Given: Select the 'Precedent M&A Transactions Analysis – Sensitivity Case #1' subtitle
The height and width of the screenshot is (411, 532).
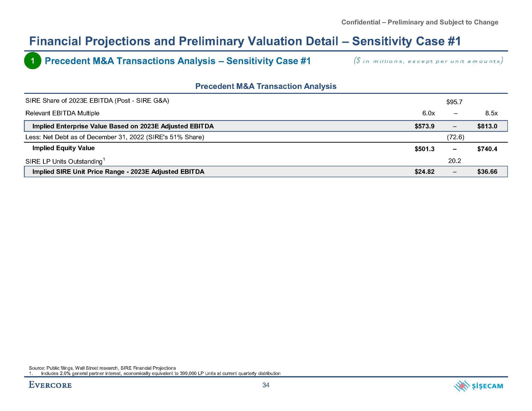Looking at the screenshot, I should 178,61.
